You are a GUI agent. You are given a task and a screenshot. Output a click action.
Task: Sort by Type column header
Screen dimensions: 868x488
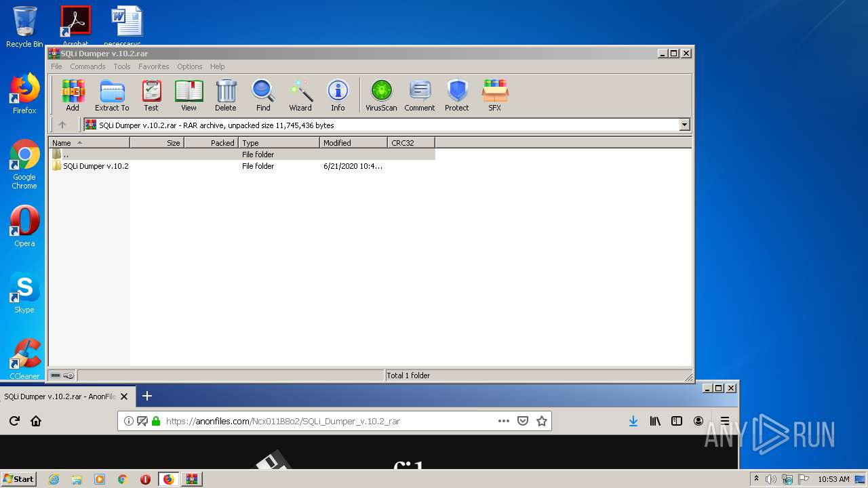pos(279,143)
